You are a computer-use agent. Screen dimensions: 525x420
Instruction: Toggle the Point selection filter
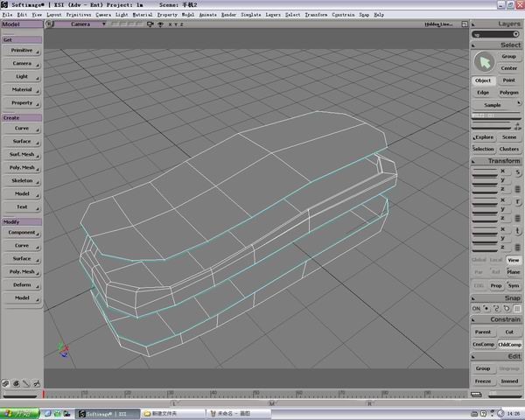[509, 80]
